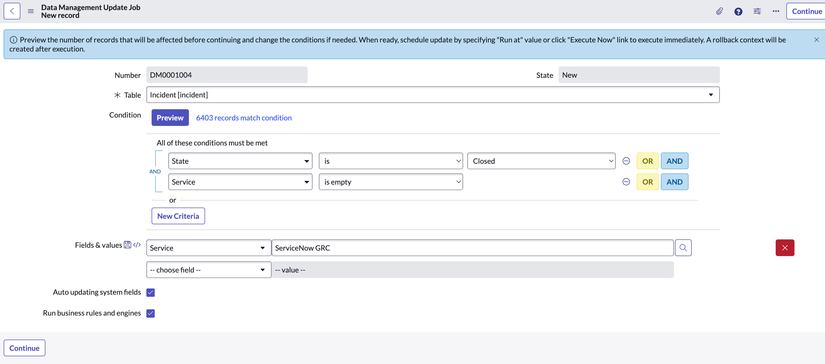Screen dimensions: 825x364
Task: Open the 6403 records match condition link
Action: (244, 118)
